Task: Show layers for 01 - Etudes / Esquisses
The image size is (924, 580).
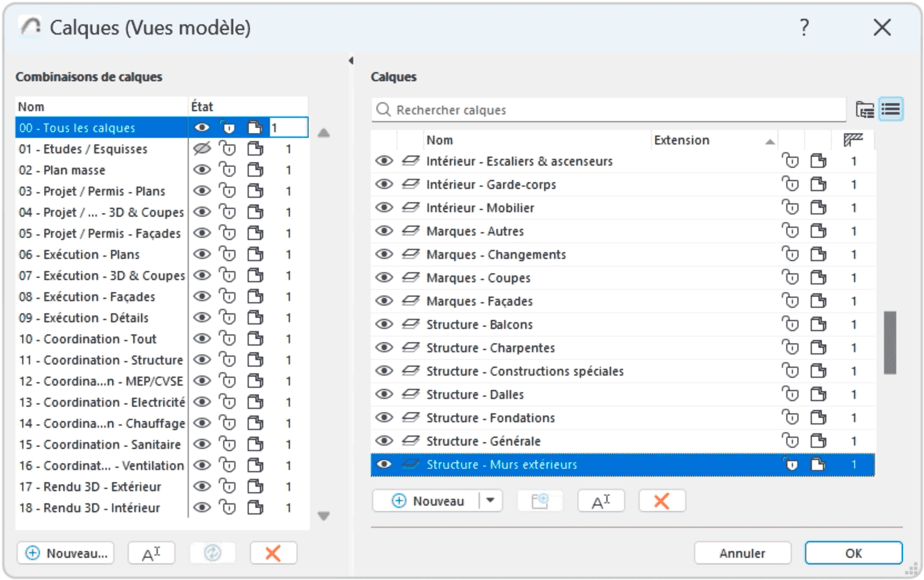Action: 202,149
